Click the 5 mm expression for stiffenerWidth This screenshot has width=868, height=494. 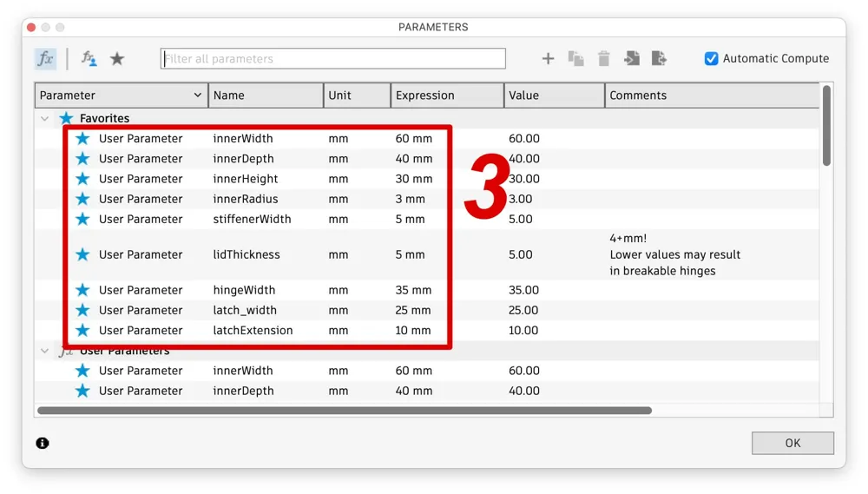(411, 220)
